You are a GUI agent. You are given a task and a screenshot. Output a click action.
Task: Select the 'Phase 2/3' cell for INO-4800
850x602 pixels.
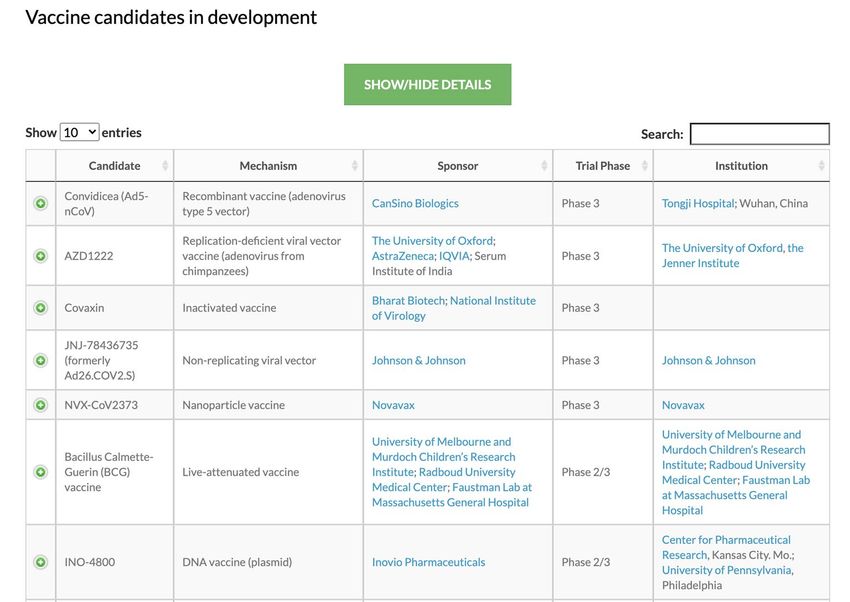coord(603,562)
